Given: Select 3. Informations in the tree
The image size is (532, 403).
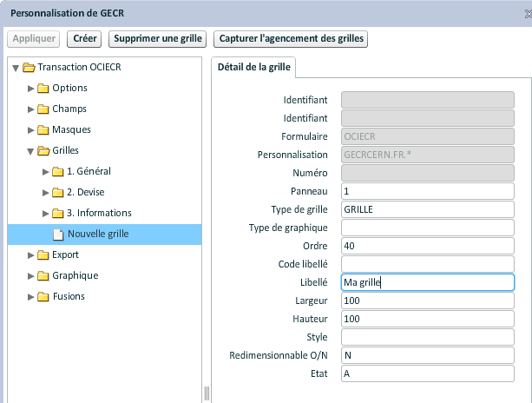Looking at the screenshot, I should coord(99,213).
